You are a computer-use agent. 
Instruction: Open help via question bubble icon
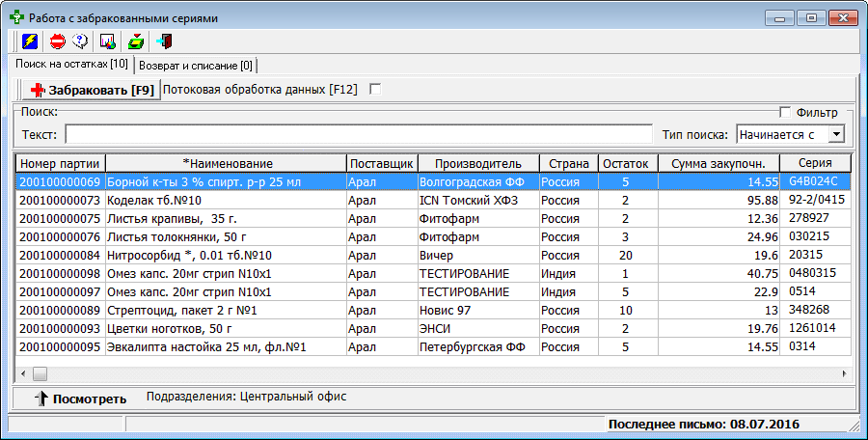[x=81, y=41]
